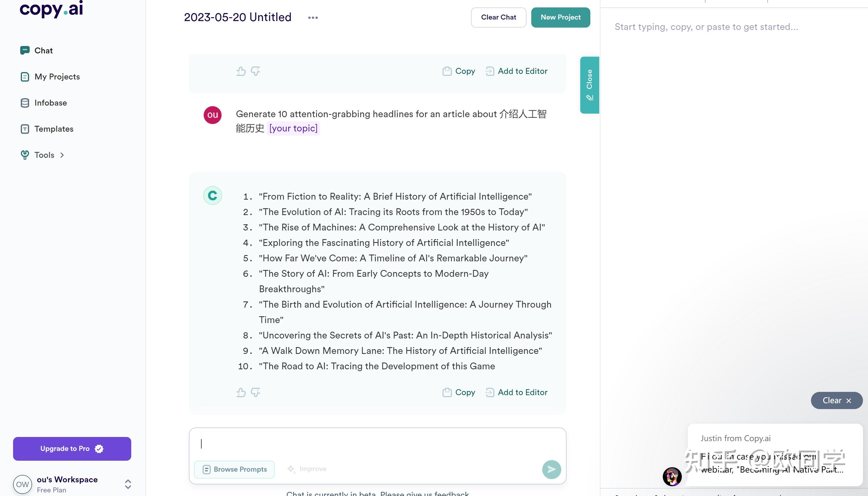
Task: Expand the Tools submenu chevron
Action: point(62,155)
